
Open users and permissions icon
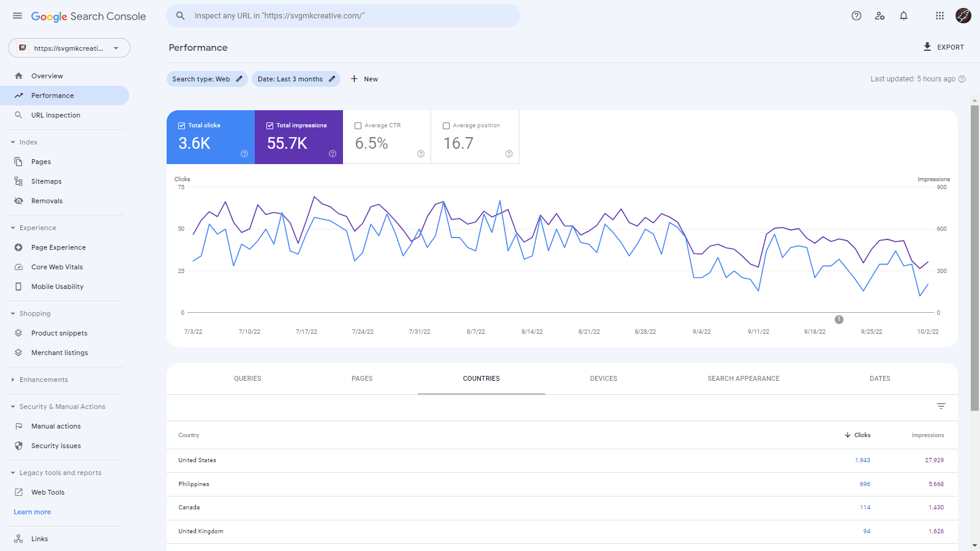click(x=880, y=16)
